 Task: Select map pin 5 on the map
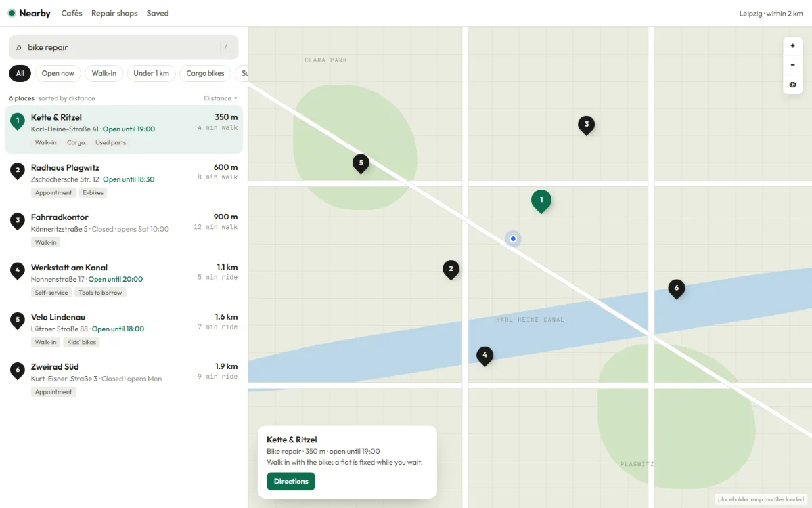(361, 163)
